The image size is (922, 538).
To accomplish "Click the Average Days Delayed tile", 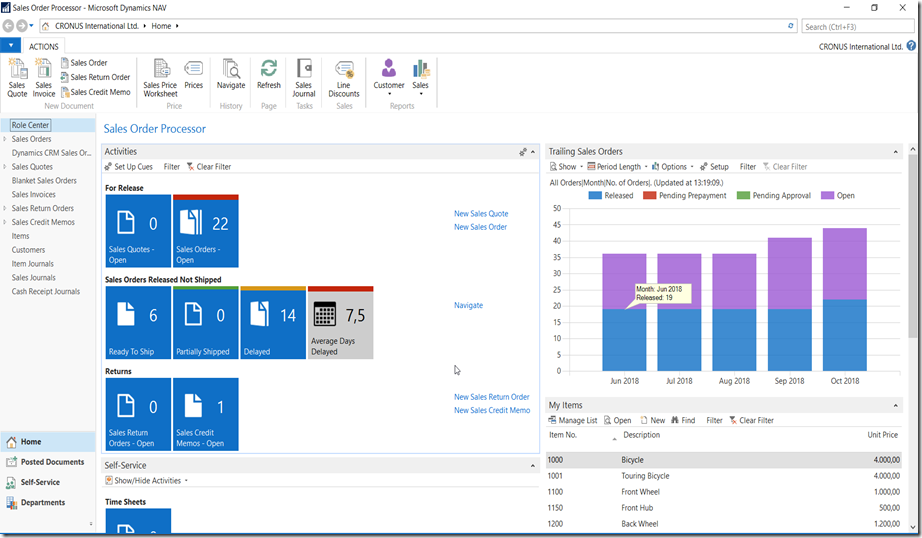I will [340, 323].
